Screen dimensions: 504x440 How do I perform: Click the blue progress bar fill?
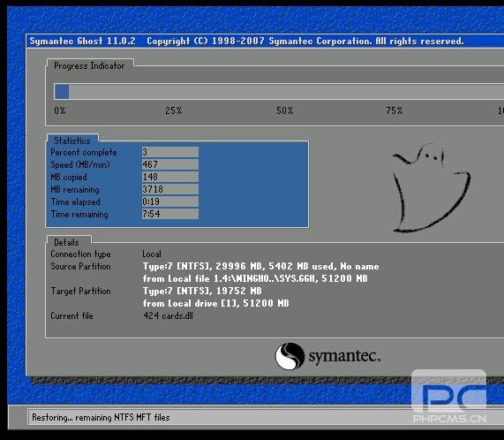pos(62,92)
